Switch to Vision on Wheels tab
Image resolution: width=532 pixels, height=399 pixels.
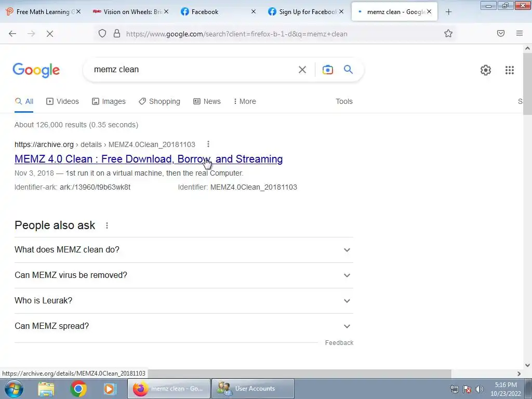pyautogui.click(x=130, y=12)
